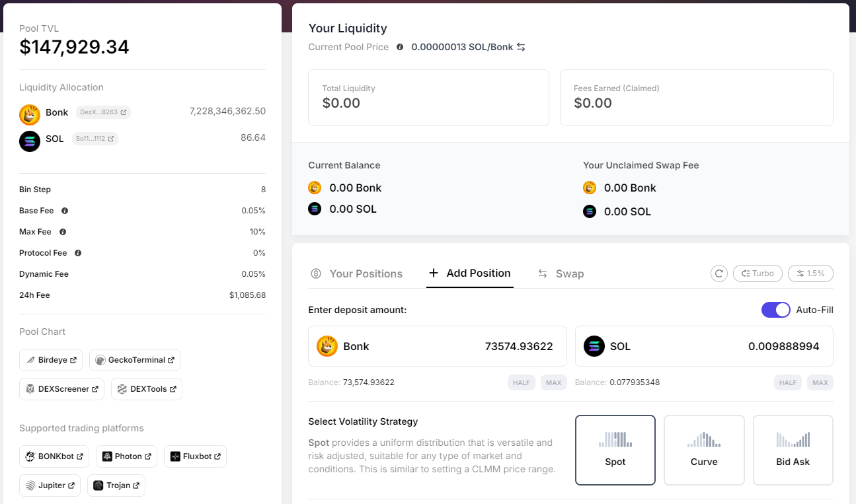Switch to the Your Positions tab

(357, 273)
